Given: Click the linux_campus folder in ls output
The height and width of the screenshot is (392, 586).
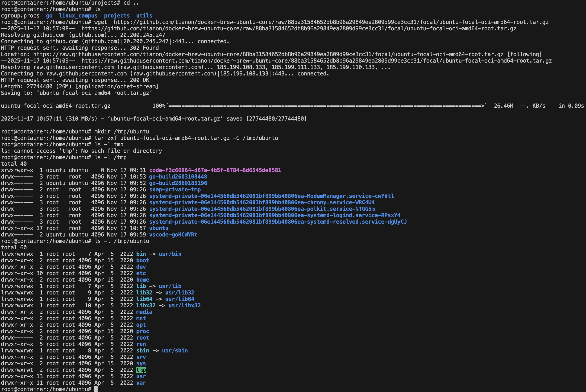Looking at the screenshot, I should click(78, 15).
